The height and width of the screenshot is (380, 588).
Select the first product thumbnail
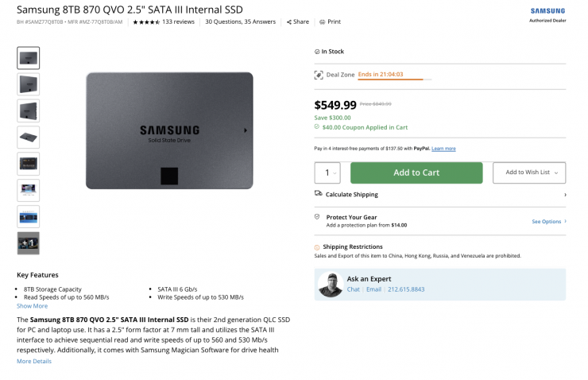(29, 58)
